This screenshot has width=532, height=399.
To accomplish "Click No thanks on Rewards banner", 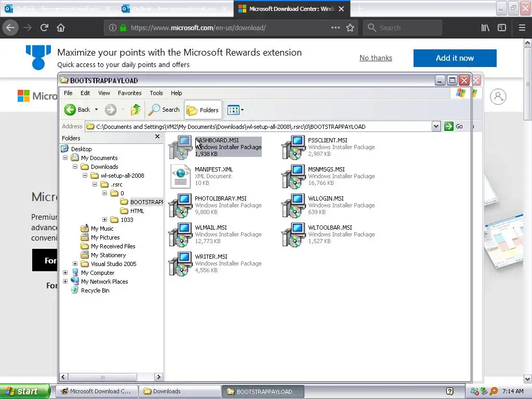I will click(x=376, y=58).
